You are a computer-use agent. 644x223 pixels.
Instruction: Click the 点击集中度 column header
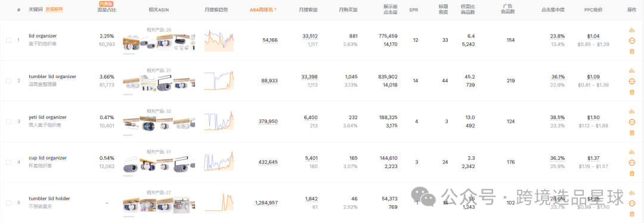click(553, 10)
